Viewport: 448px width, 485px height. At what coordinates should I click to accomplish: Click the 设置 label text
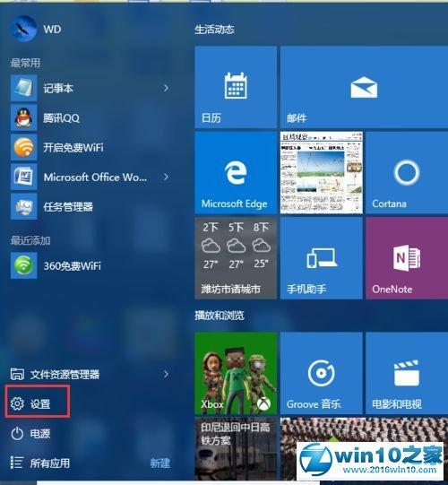click(x=40, y=404)
